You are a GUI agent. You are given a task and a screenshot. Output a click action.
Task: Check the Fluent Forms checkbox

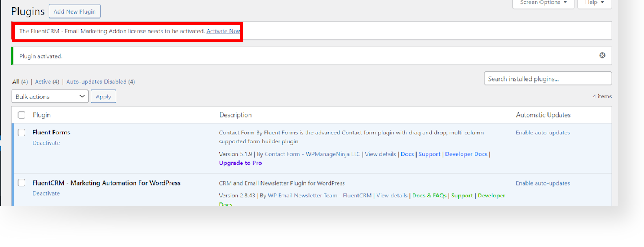(21, 133)
